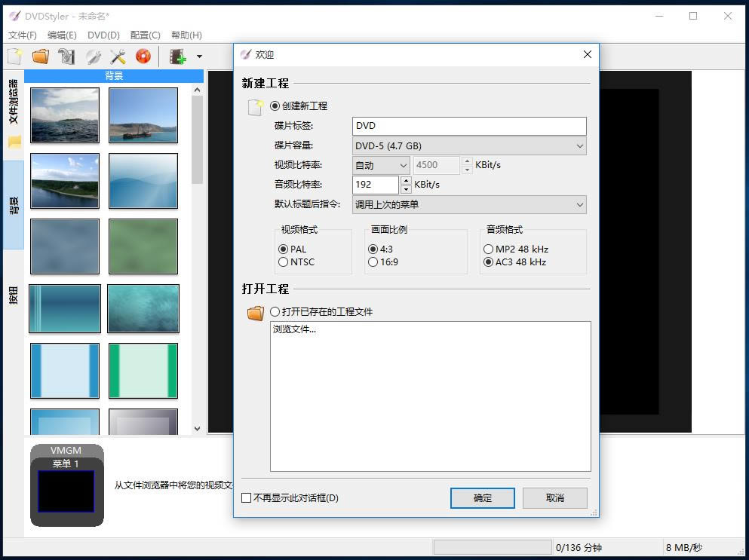Image resolution: width=749 pixels, height=560 pixels.
Task: Open the 配置(C) menu
Action: tap(146, 35)
